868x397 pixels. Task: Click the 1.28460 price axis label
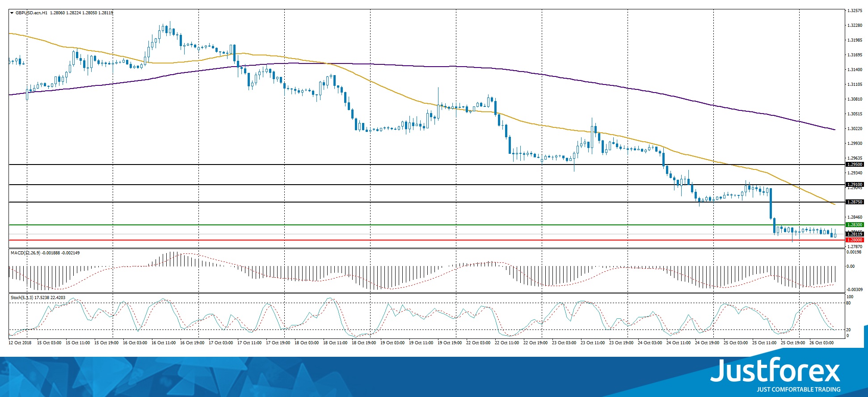tap(855, 217)
